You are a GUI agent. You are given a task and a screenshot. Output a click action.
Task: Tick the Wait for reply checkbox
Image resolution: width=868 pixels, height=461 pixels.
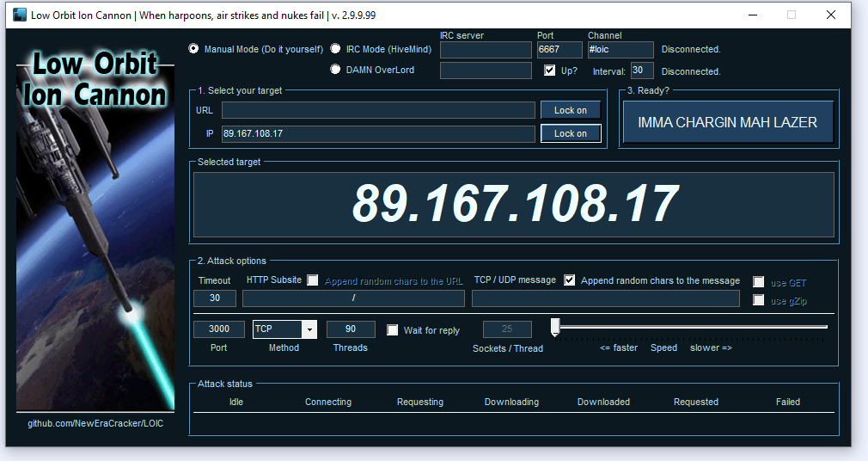pyautogui.click(x=393, y=330)
